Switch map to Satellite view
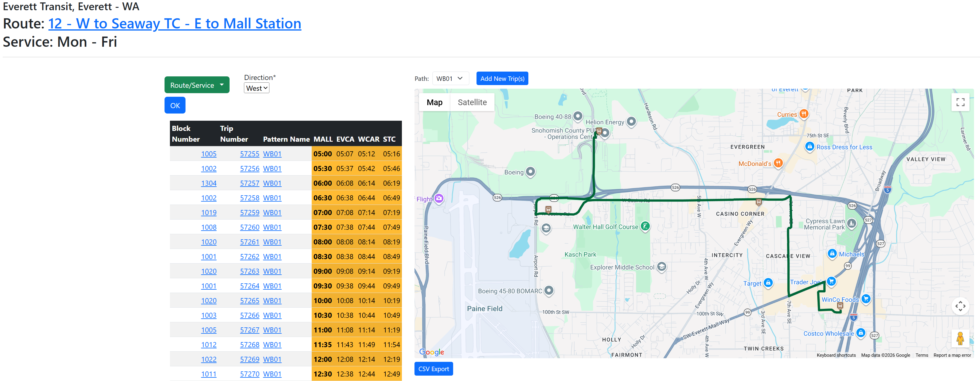This screenshot has width=980, height=381. [x=472, y=102]
